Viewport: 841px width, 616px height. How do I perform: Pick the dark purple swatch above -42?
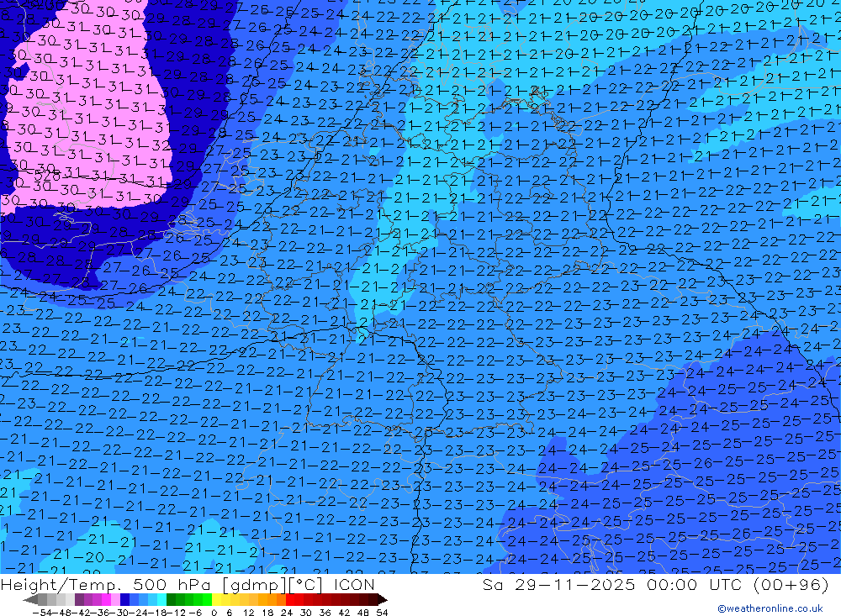click(79, 600)
